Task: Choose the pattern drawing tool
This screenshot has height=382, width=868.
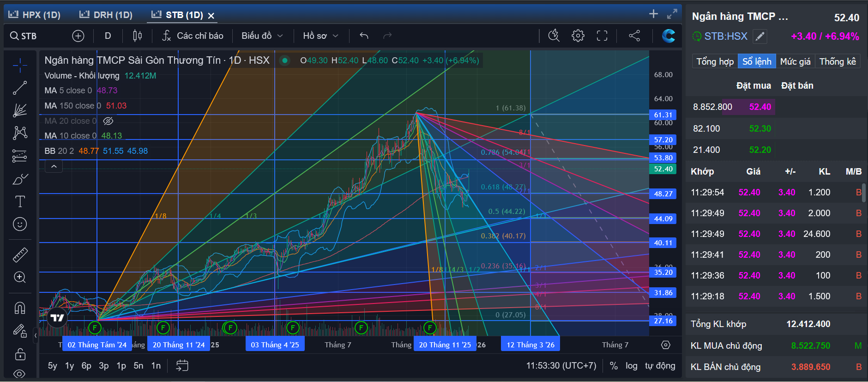Action: pos(19,133)
